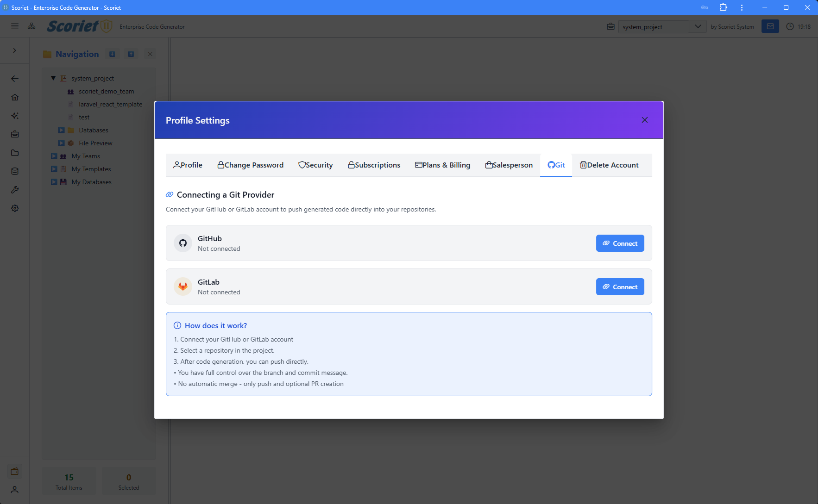Collapse the system_project tree node
This screenshot has width=818, height=504.
click(x=53, y=78)
